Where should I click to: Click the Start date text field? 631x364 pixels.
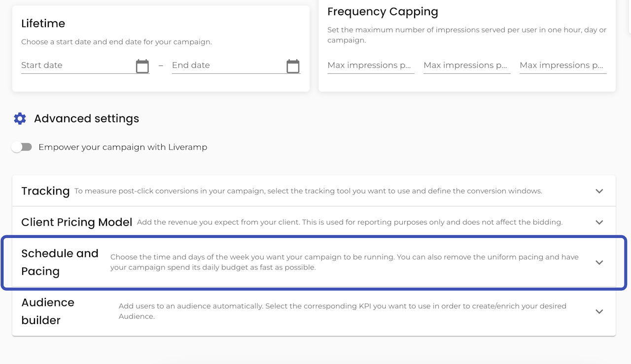76,66
